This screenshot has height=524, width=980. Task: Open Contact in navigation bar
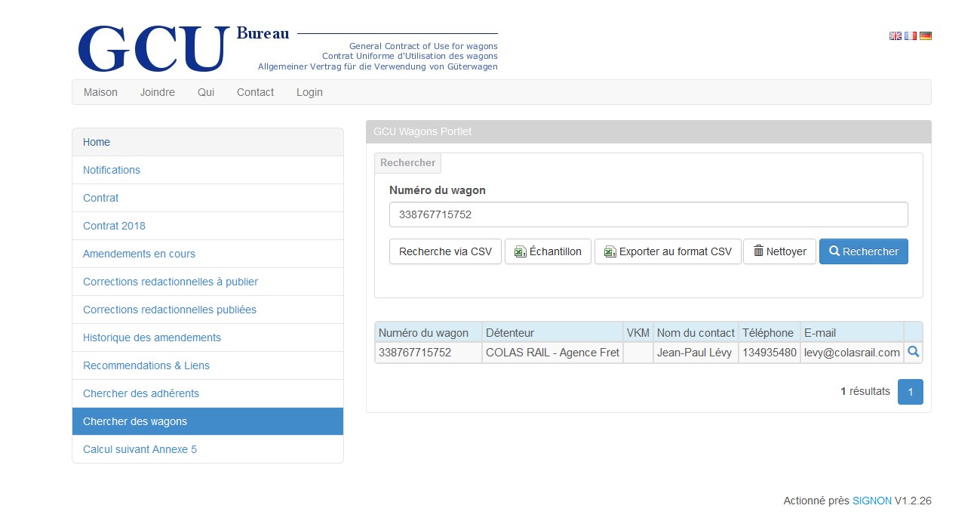point(255,92)
